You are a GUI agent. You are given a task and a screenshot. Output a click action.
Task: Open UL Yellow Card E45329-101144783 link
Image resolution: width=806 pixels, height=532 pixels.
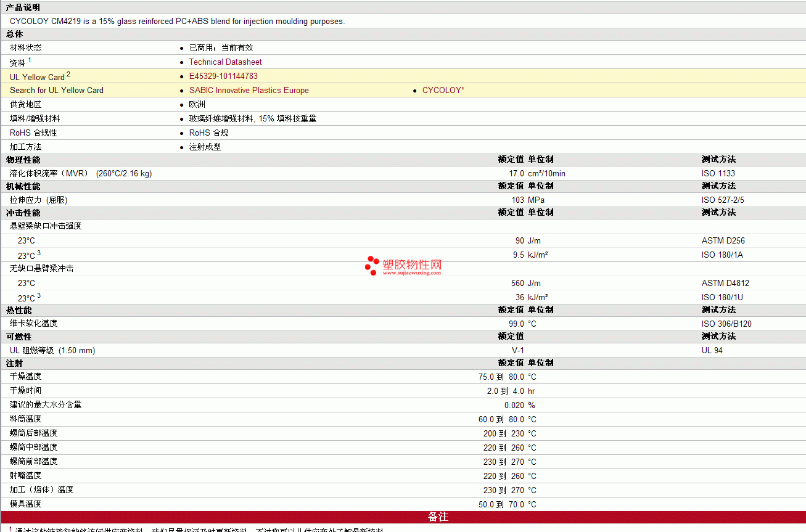pos(223,76)
